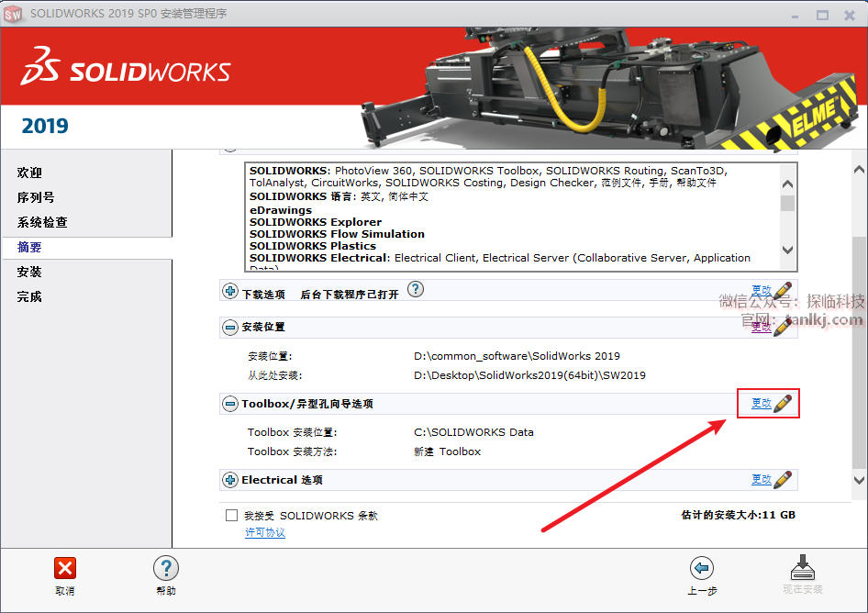Click 更改 link for 下载选项
868x613 pixels.
point(762,290)
